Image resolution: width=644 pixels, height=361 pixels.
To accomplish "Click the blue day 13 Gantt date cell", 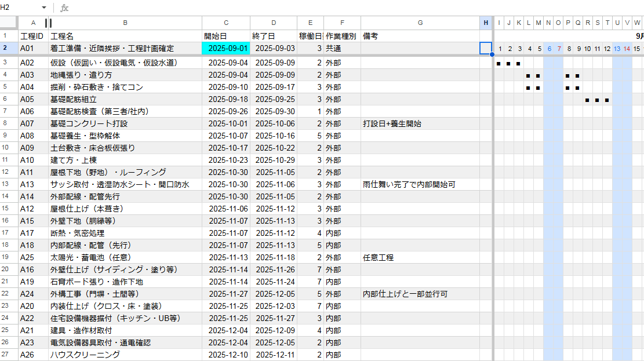I will point(617,49).
